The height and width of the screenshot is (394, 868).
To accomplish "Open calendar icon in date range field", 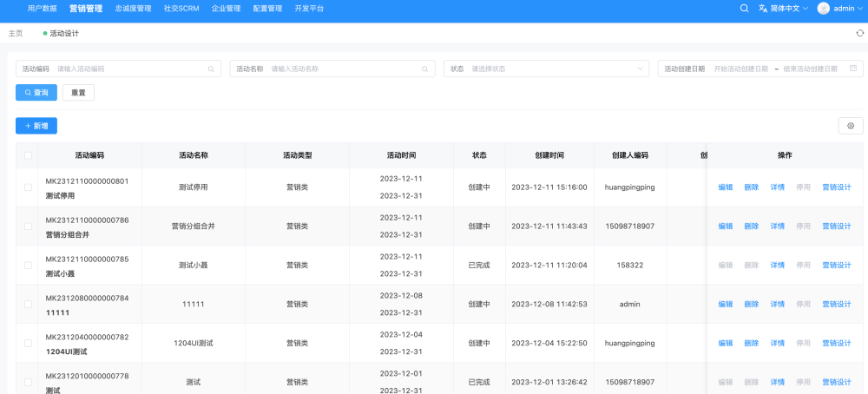I will tap(853, 69).
